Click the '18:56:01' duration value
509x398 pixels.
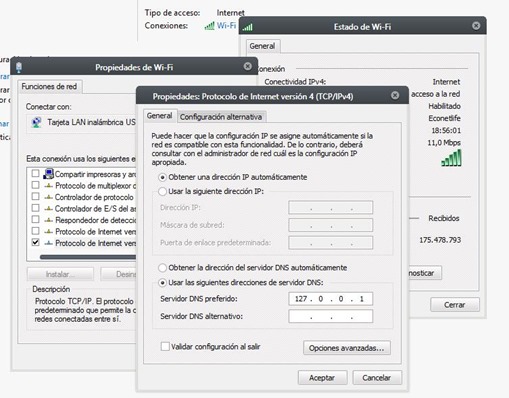pos(446,130)
